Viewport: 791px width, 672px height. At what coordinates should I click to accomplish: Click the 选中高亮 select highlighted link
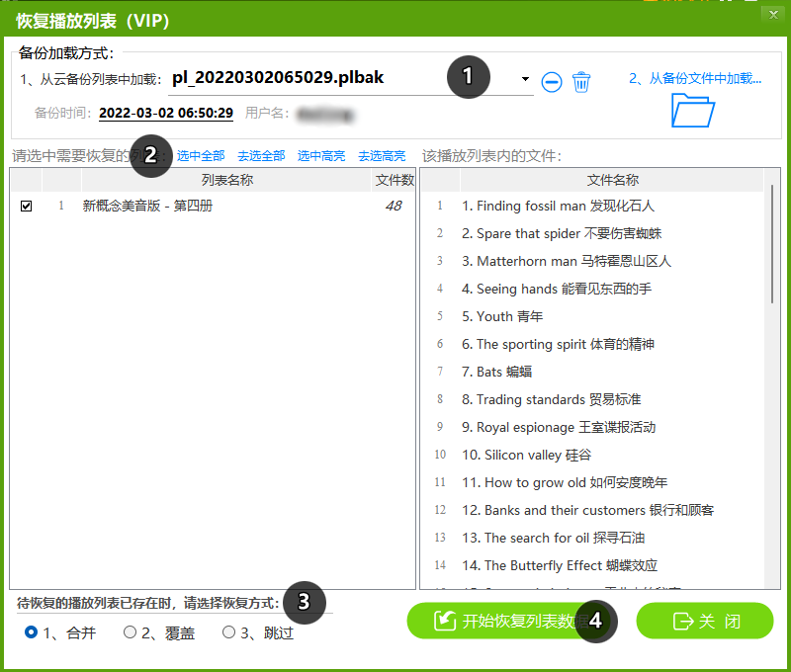click(x=321, y=156)
